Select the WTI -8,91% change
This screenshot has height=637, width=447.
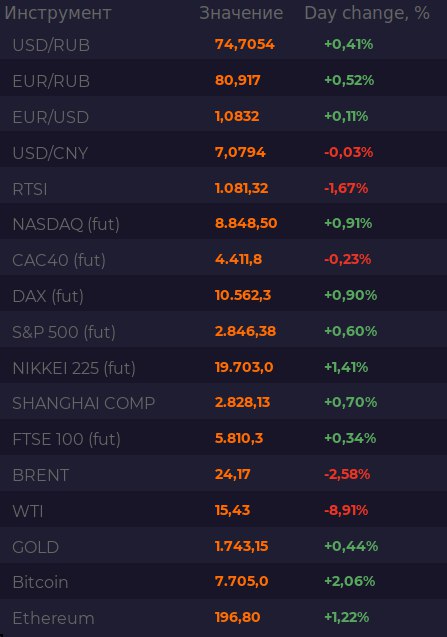[346, 510]
